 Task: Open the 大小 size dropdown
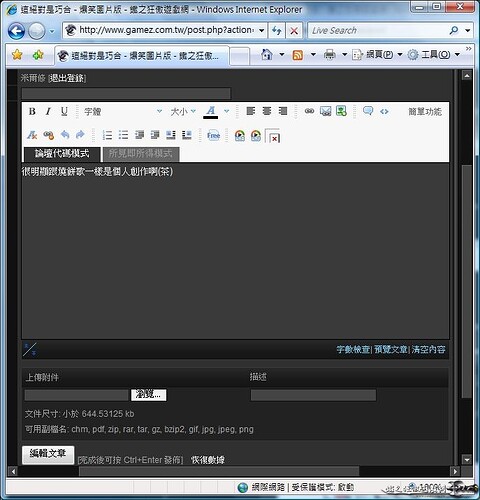pos(183,111)
